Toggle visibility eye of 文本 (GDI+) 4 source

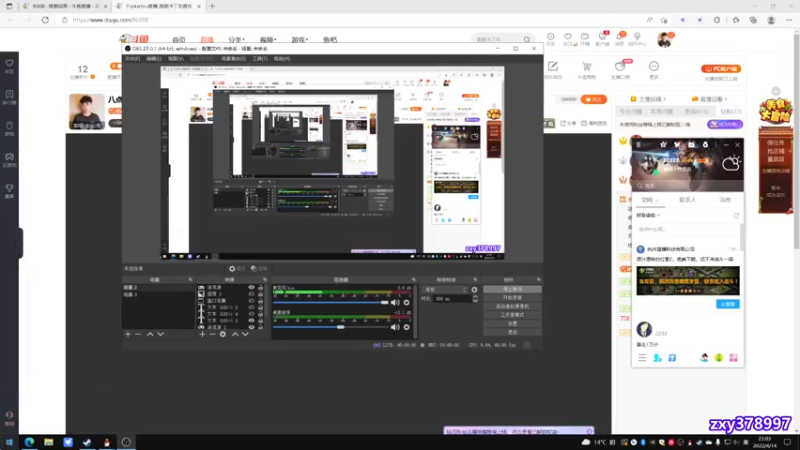pos(252,314)
